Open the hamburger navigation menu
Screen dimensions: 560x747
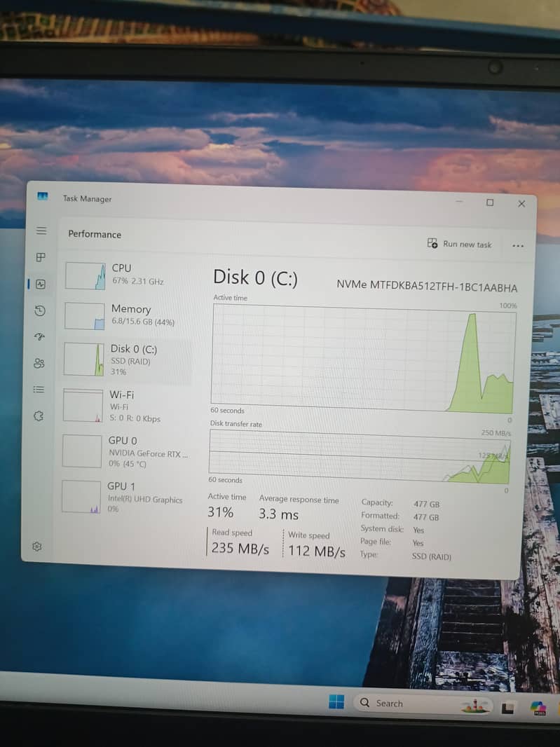click(41, 231)
